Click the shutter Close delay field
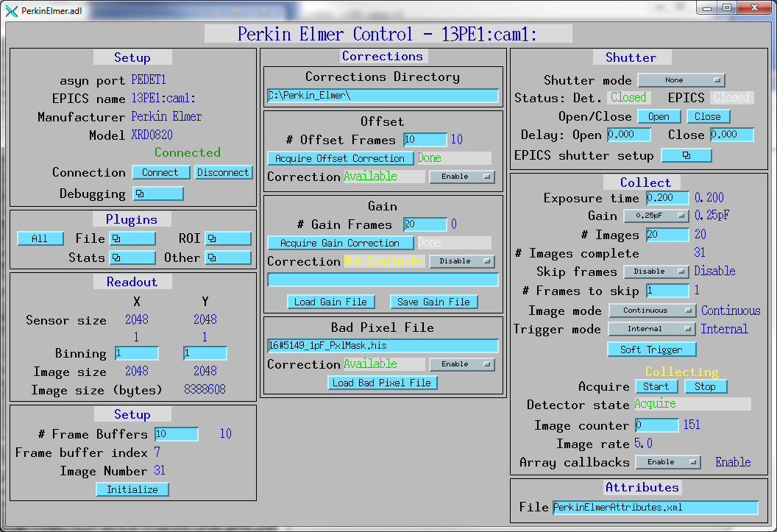Viewport: 777px width, 532px height. point(732,135)
